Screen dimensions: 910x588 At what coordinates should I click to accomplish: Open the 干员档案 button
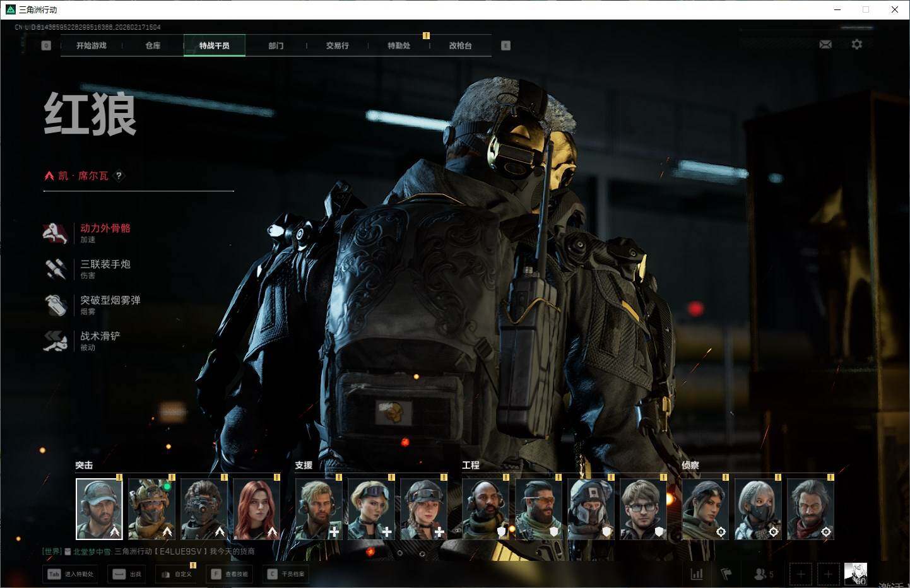pyautogui.click(x=287, y=574)
